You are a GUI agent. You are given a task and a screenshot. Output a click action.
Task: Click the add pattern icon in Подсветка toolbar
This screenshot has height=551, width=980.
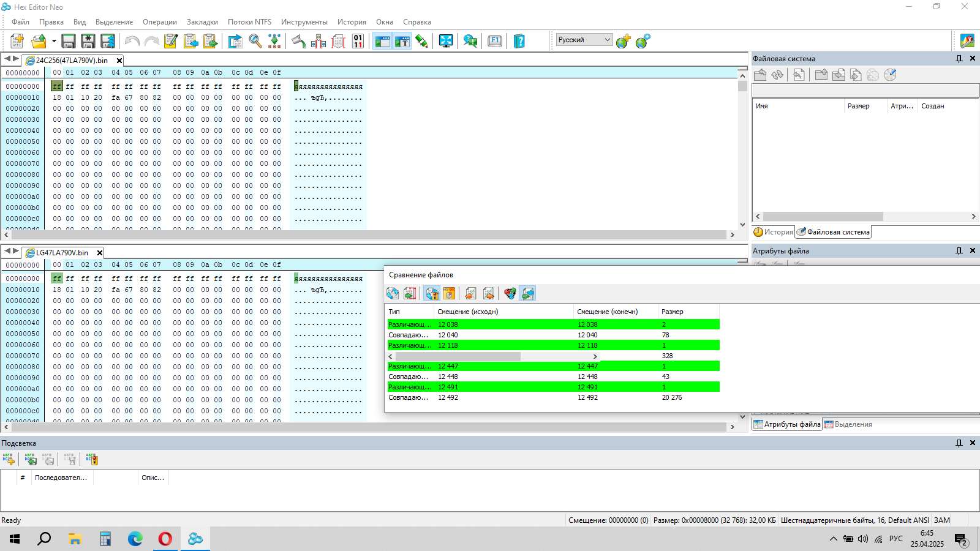(x=9, y=459)
